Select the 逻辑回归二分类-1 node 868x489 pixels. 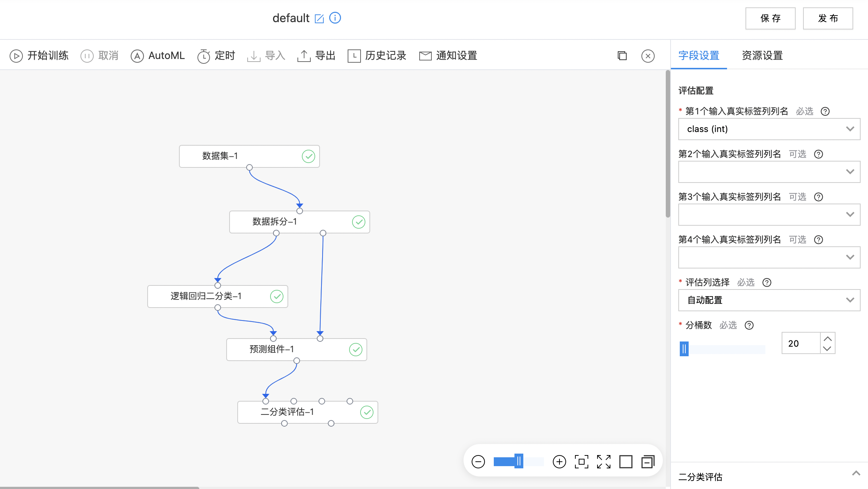[218, 296]
